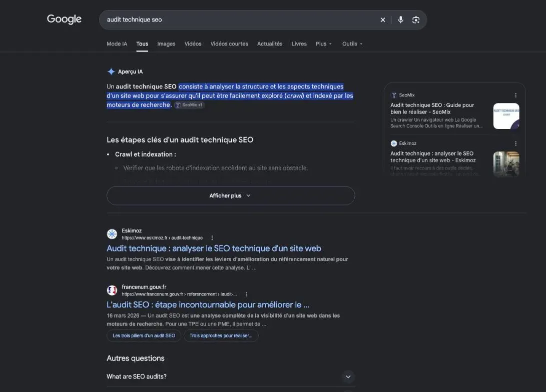Expand AI overview with Afficher plus

click(231, 195)
